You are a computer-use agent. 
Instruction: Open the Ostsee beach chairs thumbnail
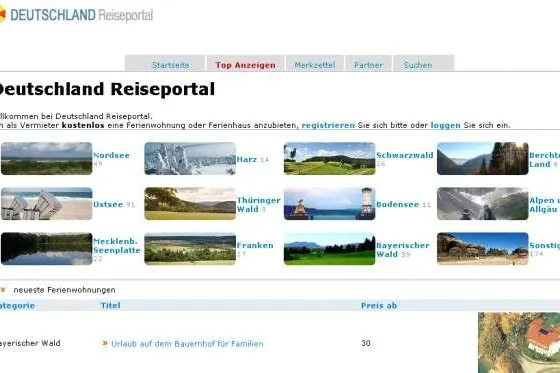point(46,204)
